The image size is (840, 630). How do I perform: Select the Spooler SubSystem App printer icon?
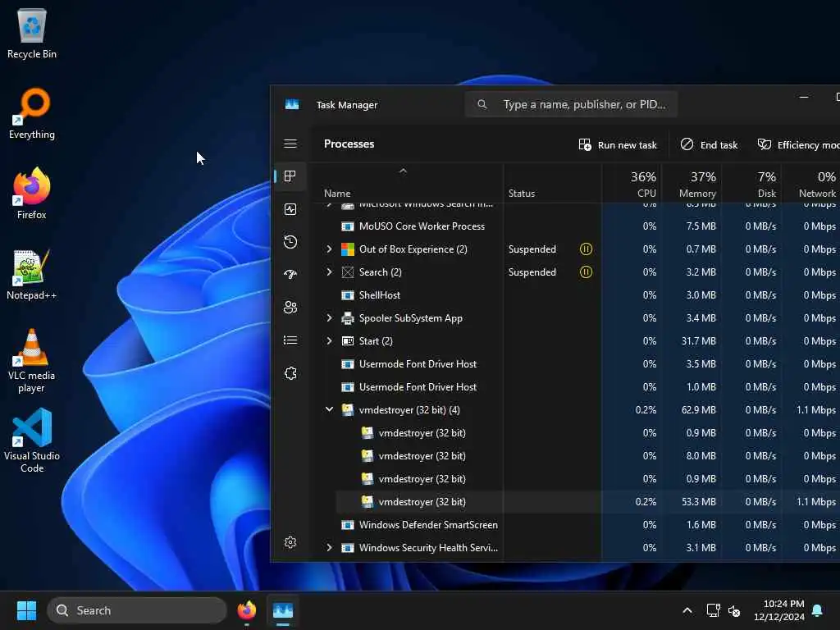point(348,318)
